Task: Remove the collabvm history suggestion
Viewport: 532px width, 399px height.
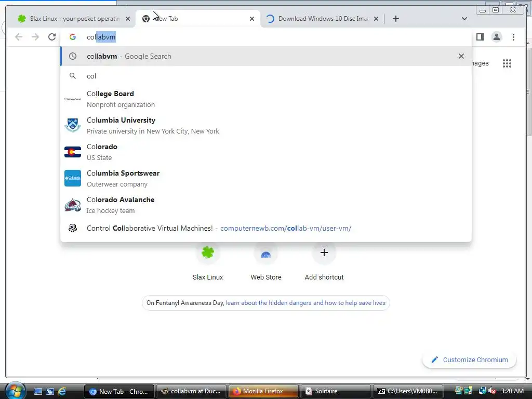Action: click(x=461, y=56)
